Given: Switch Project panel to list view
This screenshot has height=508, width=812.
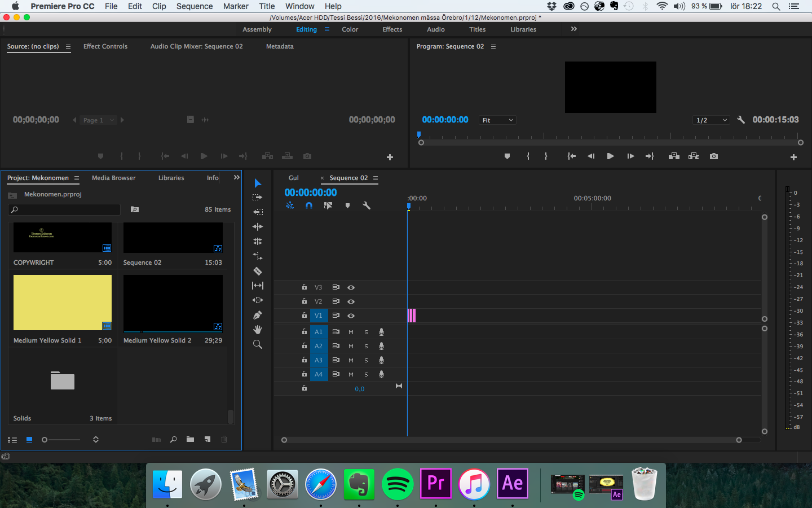Looking at the screenshot, I should pos(12,440).
